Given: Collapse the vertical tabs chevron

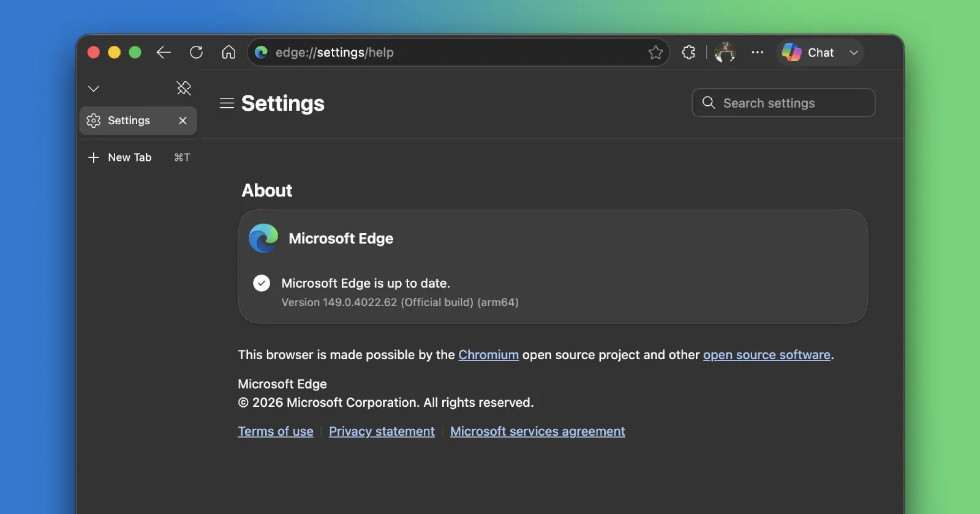Looking at the screenshot, I should coord(94,89).
